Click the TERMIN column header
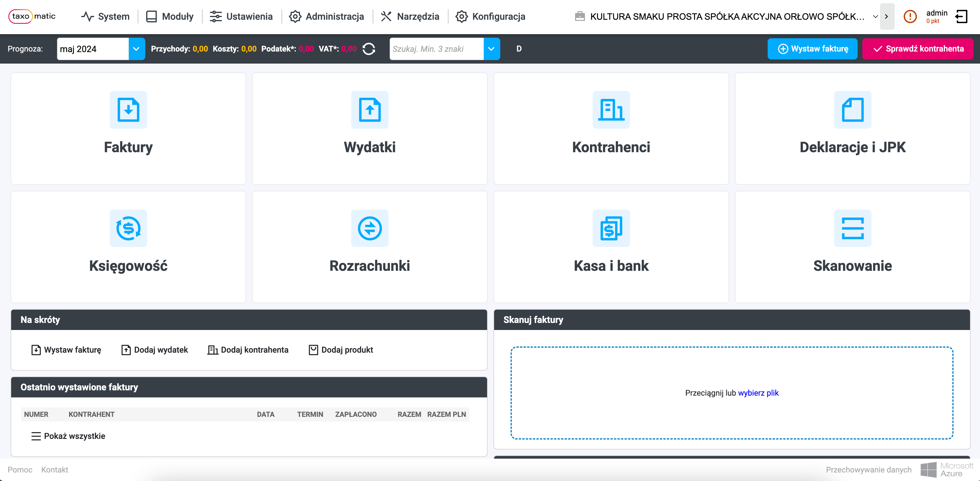The width and height of the screenshot is (980, 481). tap(310, 414)
